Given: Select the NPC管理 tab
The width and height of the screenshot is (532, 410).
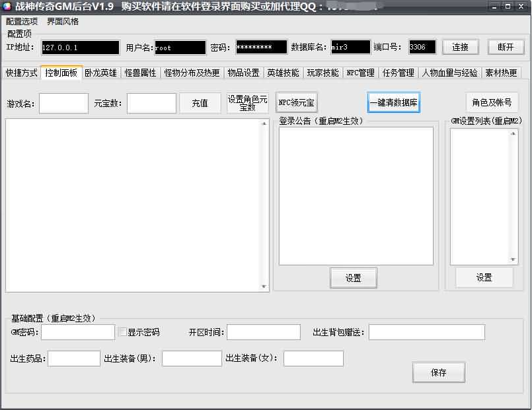Looking at the screenshot, I should pos(360,73).
